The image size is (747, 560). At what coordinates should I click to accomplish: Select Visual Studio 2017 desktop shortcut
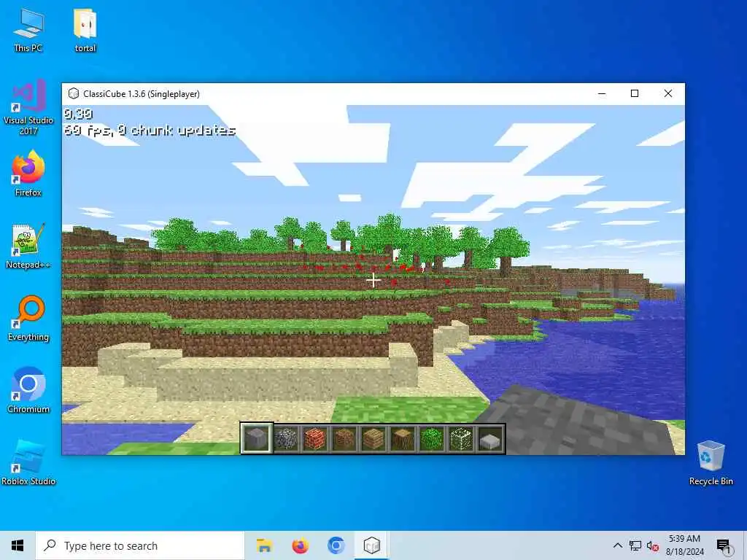pos(28,108)
